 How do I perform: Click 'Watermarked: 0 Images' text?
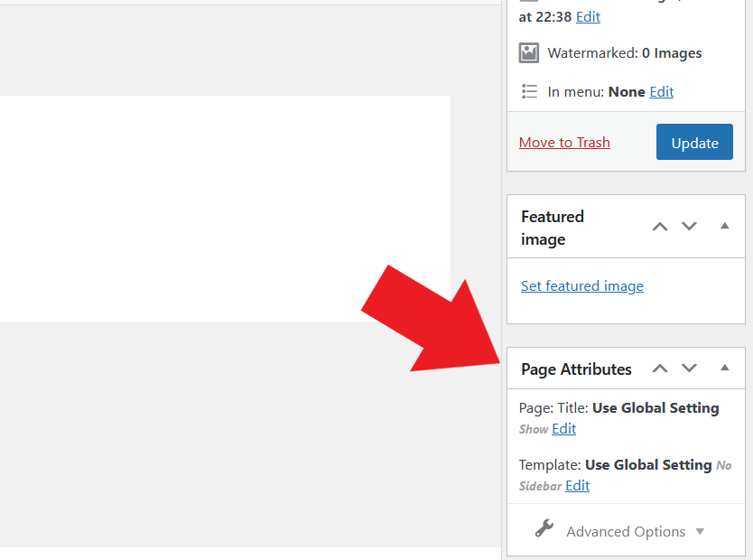[624, 52]
